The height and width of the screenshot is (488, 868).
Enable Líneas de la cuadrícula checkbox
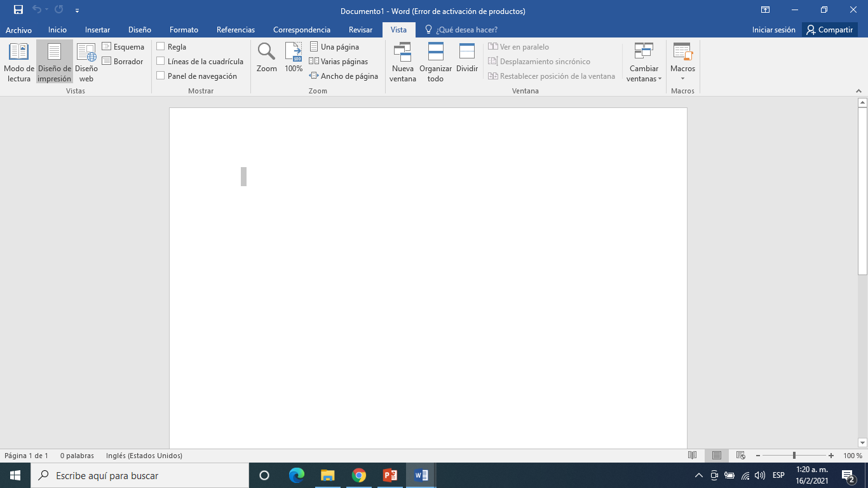[x=161, y=61]
